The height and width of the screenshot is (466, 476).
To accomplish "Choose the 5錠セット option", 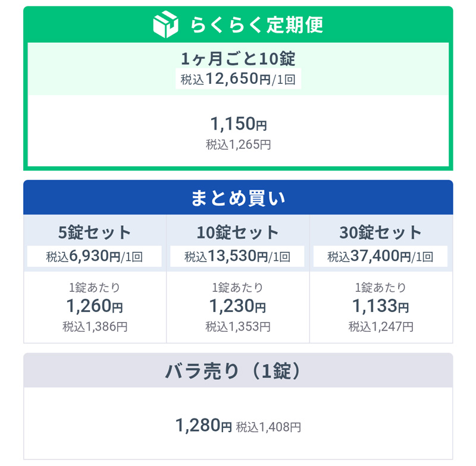I will pos(95,232).
